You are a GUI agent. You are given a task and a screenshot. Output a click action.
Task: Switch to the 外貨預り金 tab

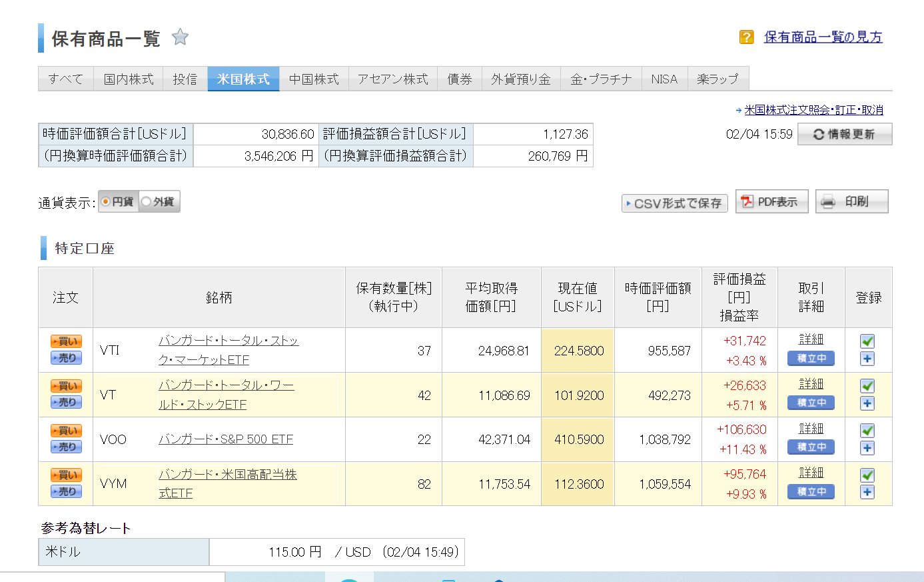tap(521, 79)
